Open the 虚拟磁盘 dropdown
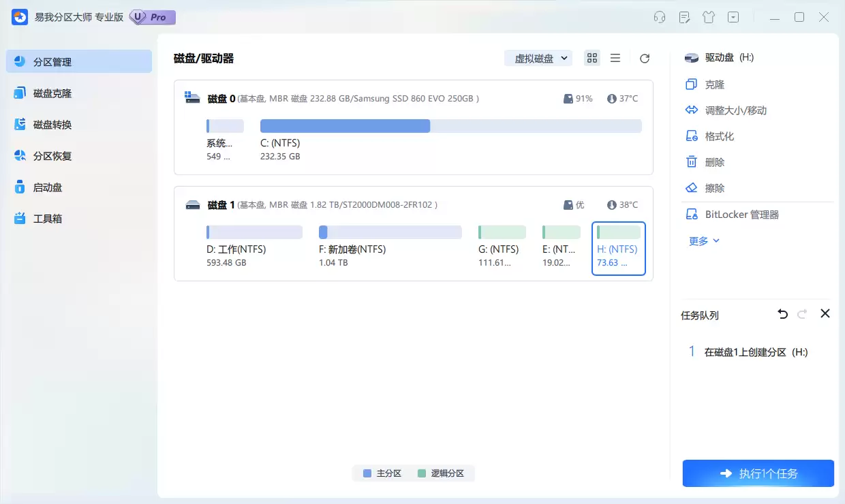 [x=538, y=58]
